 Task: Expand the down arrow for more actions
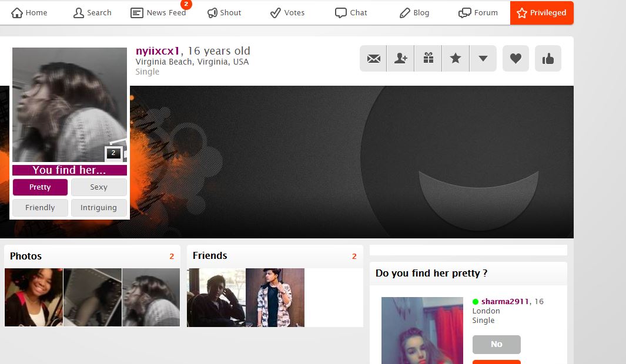coord(483,59)
